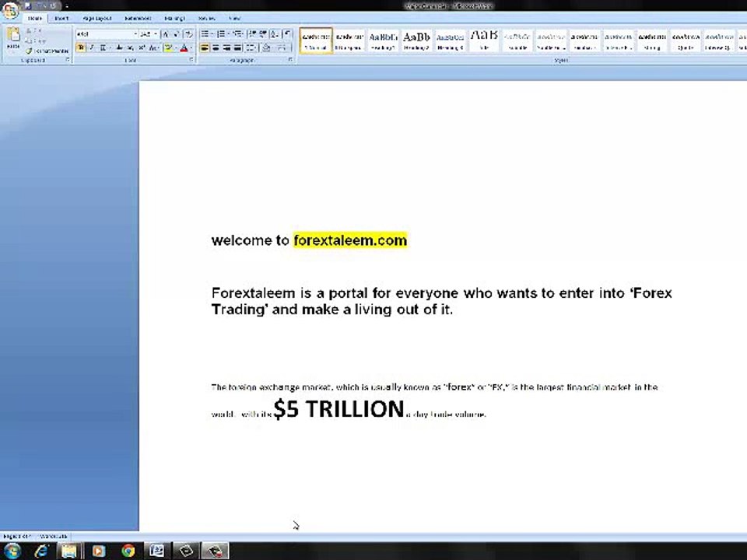Viewport: 747px width, 560px height.
Task: Toggle Justify alignment
Action: point(238,47)
